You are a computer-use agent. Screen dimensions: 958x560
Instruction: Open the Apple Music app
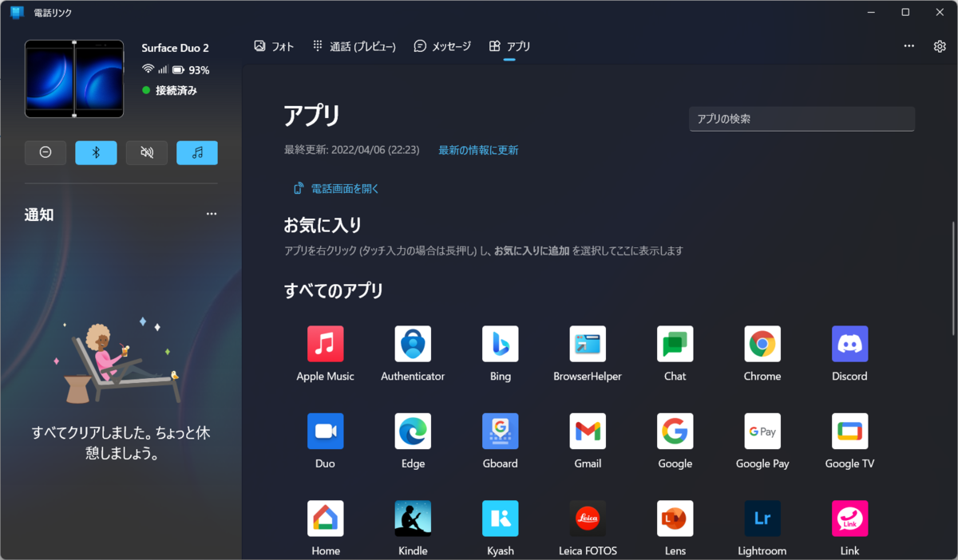tap(325, 344)
